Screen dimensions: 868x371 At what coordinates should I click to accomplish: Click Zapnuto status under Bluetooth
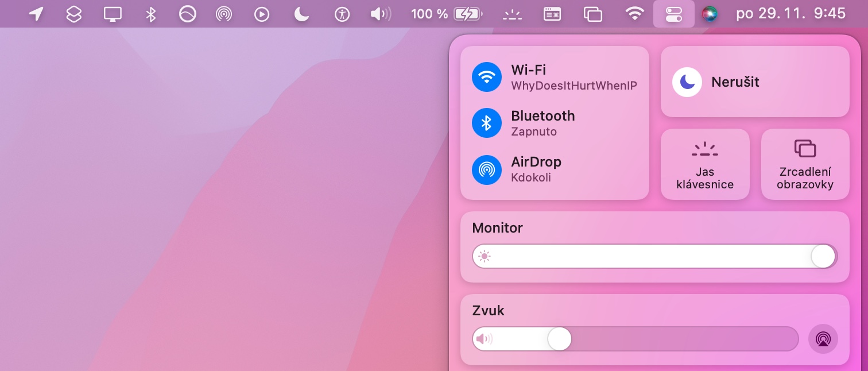pyautogui.click(x=534, y=132)
